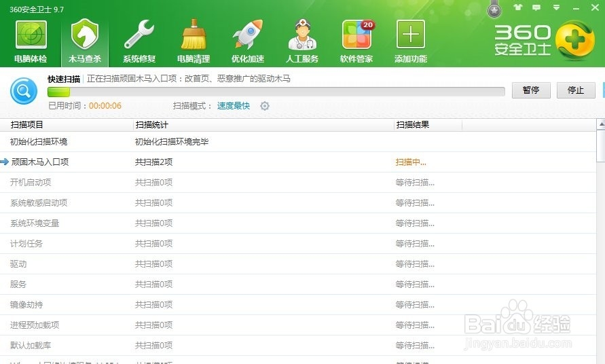Open 软件管家 colorful tiles icon

[x=358, y=35]
